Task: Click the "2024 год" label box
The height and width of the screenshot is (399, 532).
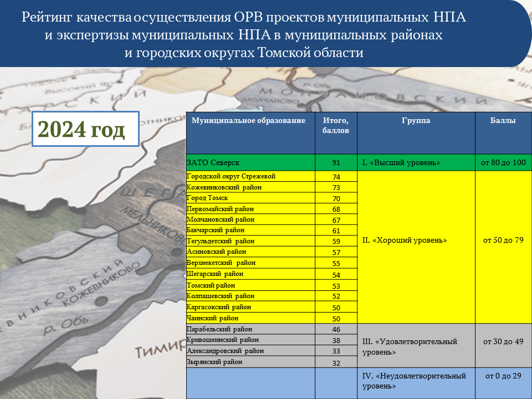Action: pos(85,129)
